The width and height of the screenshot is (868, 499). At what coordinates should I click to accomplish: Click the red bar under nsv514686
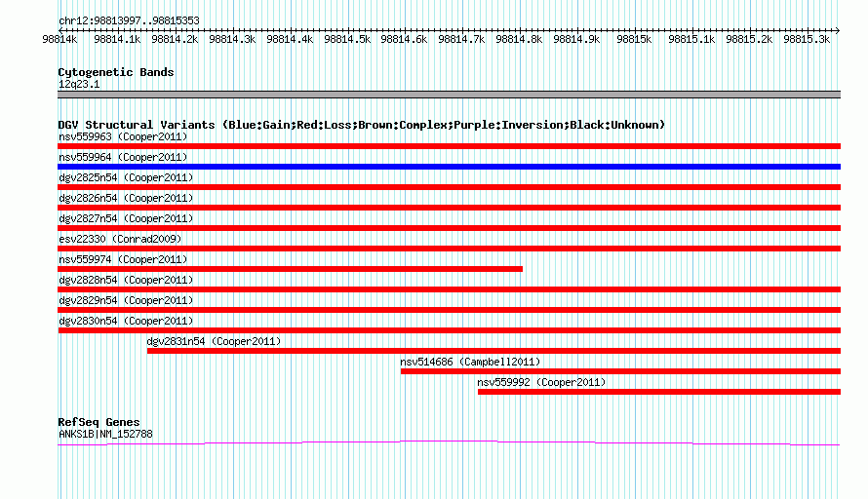tap(620, 371)
